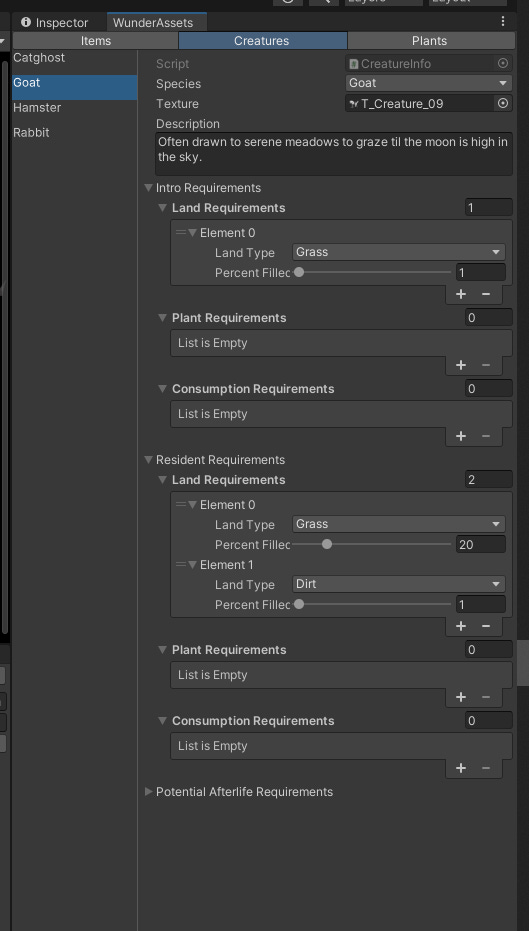This screenshot has width=529, height=931.
Task: Collapse Resident Requirements foldout
Action: click(x=148, y=460)
